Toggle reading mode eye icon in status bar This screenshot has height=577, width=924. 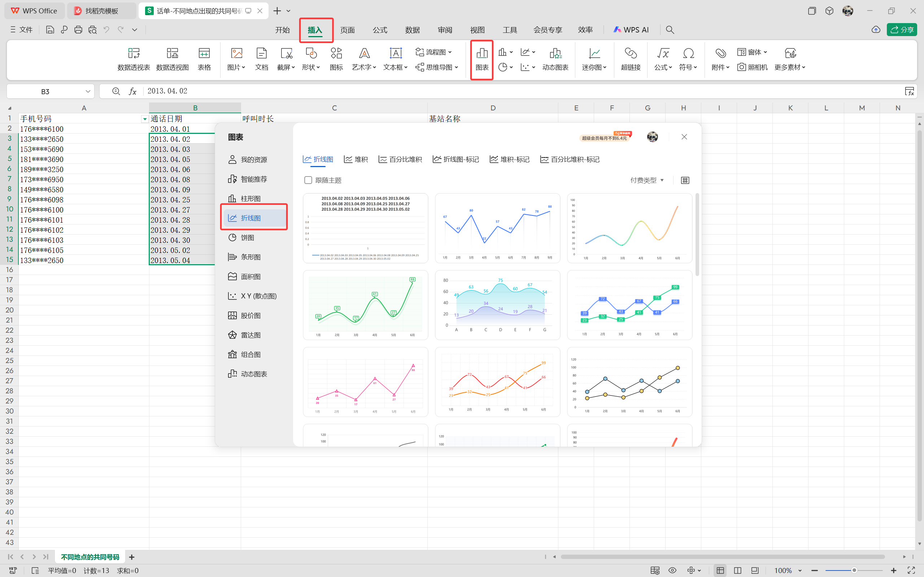point(672,570)
